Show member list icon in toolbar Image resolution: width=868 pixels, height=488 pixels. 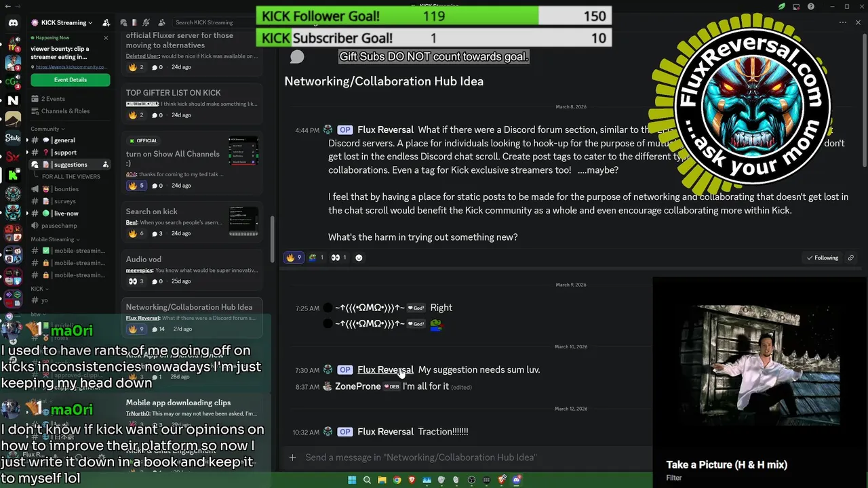click(x=163, y=22)
